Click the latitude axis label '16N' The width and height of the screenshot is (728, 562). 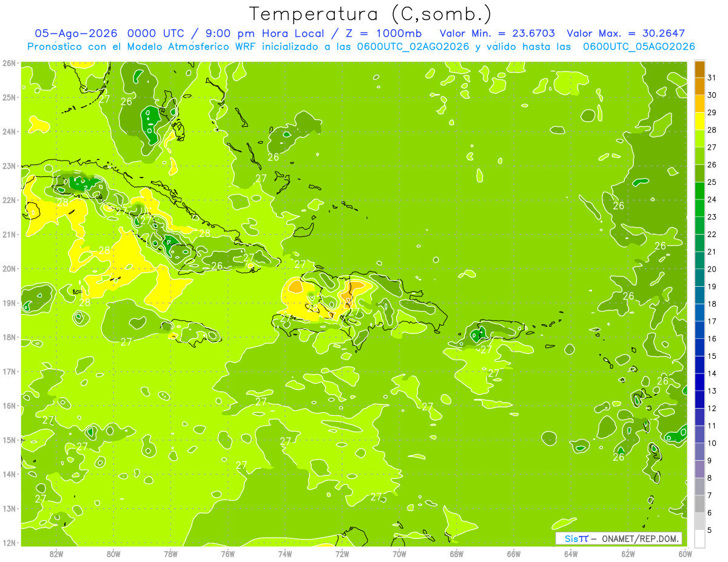click(x=9, y=406)
